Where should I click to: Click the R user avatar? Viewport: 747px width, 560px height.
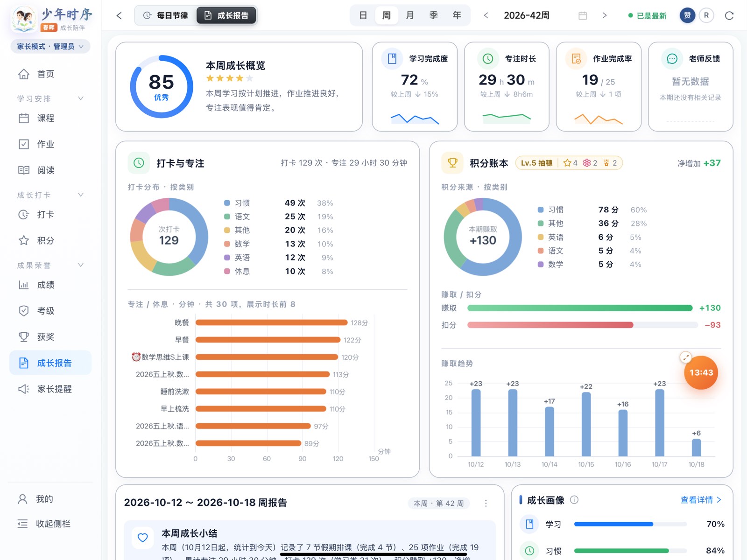pyautogui.click(x=706, y=15)
